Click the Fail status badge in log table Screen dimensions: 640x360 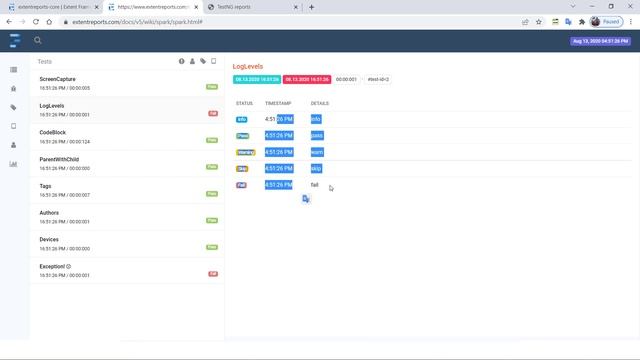point(241,185)
